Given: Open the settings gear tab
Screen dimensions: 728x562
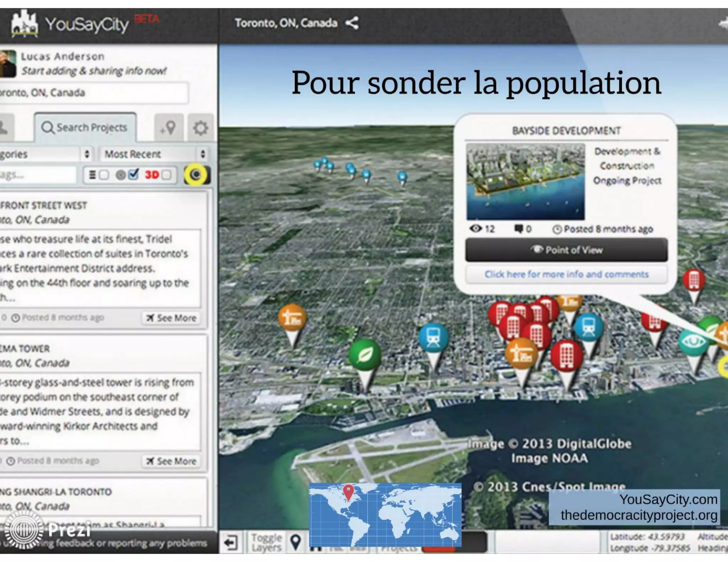Looking at the screenshot, I should pos(200,128).
